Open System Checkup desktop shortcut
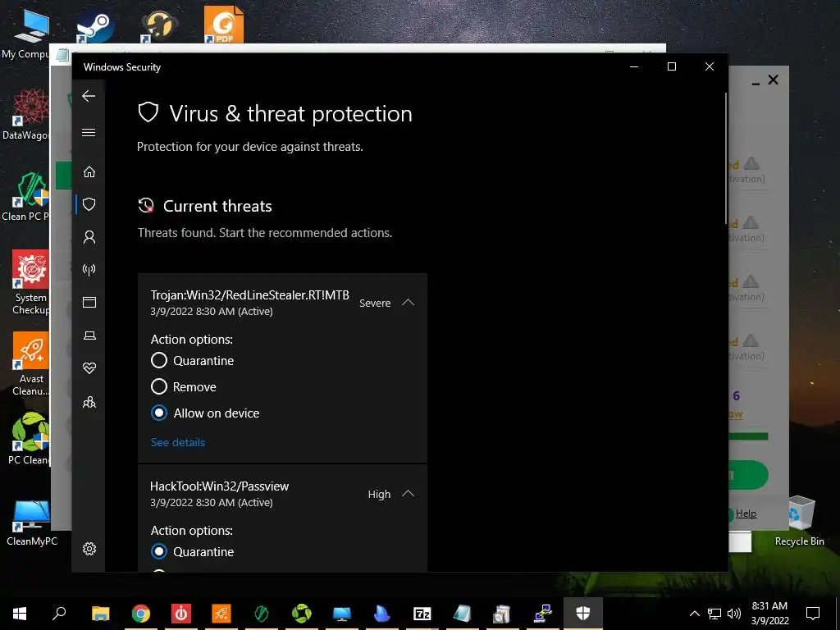 click(x=30, y=282)
